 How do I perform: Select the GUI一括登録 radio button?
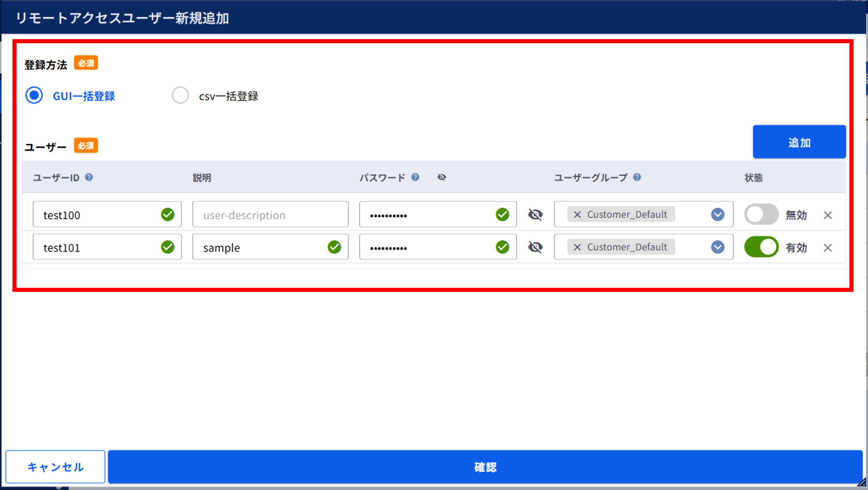point(34,95)
